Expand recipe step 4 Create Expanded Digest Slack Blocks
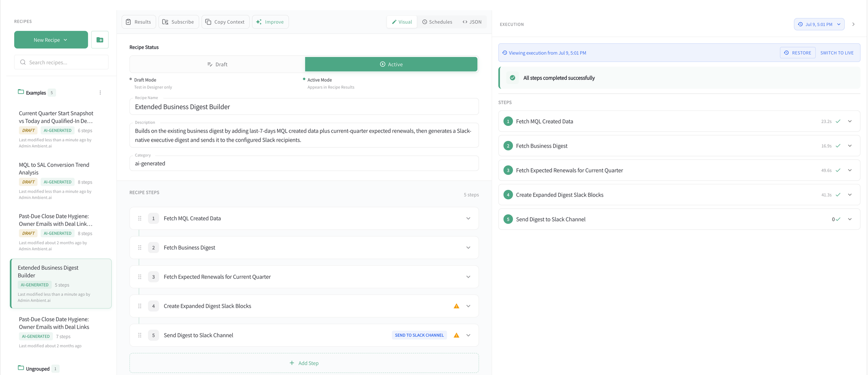 pos(468,306)
